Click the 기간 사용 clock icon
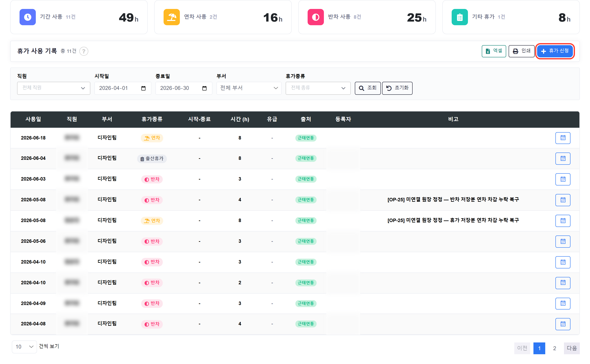Image resolution: width=590 pixels, height=364 pixels. tap(28, 17)
